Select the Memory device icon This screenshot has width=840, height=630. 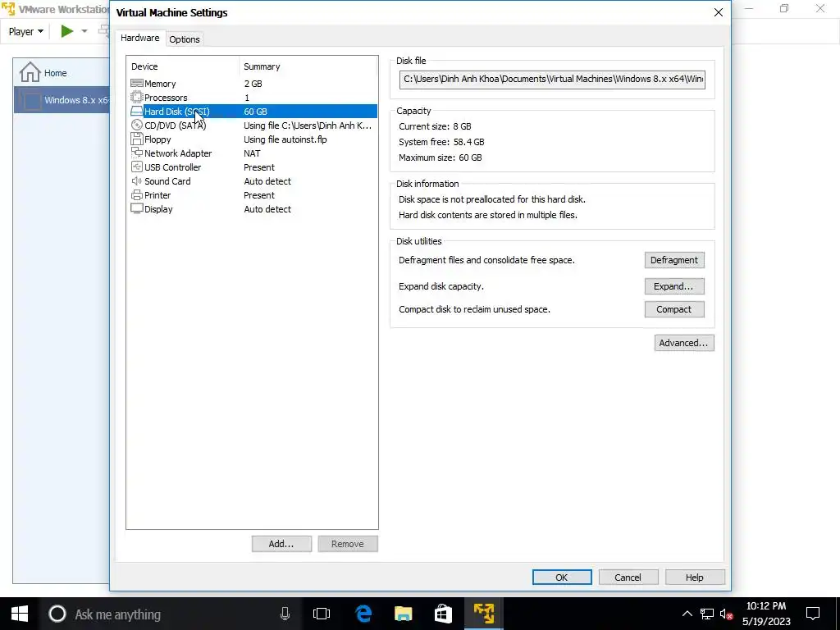coord(137,84)
